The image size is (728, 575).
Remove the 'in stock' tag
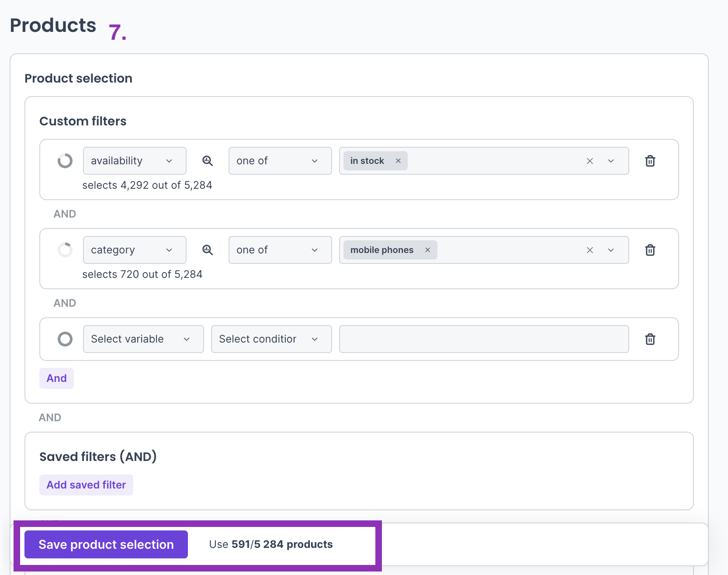pos(398,161)
